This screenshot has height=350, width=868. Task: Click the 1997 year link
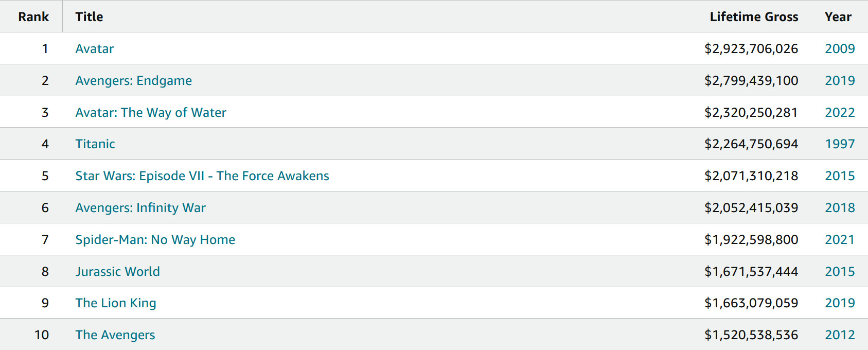(x=840, y=144)
